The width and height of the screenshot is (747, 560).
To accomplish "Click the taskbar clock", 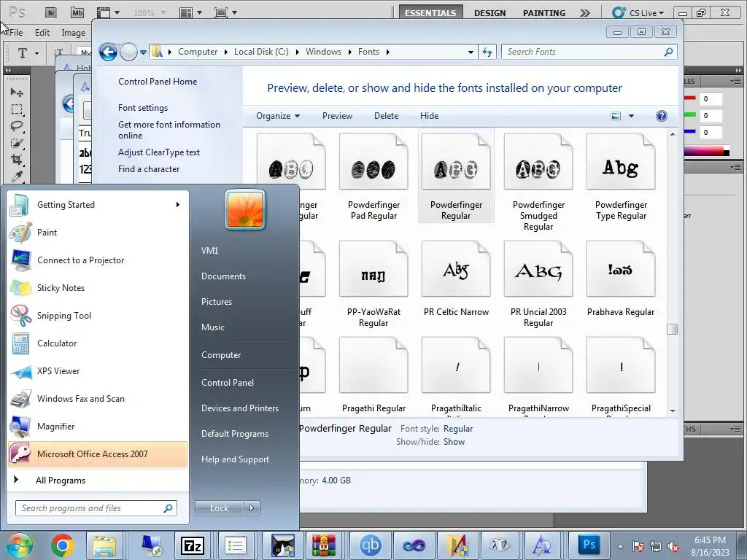I will point(710,545).
